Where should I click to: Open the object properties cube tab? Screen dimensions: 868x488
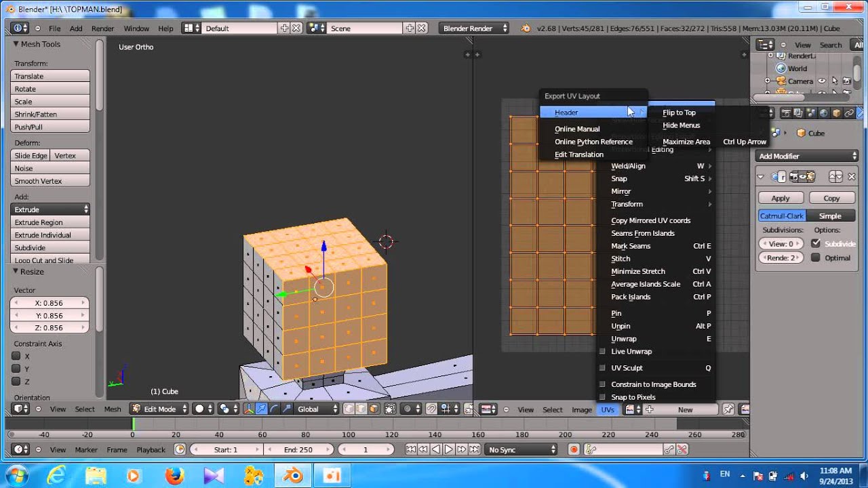837,113
